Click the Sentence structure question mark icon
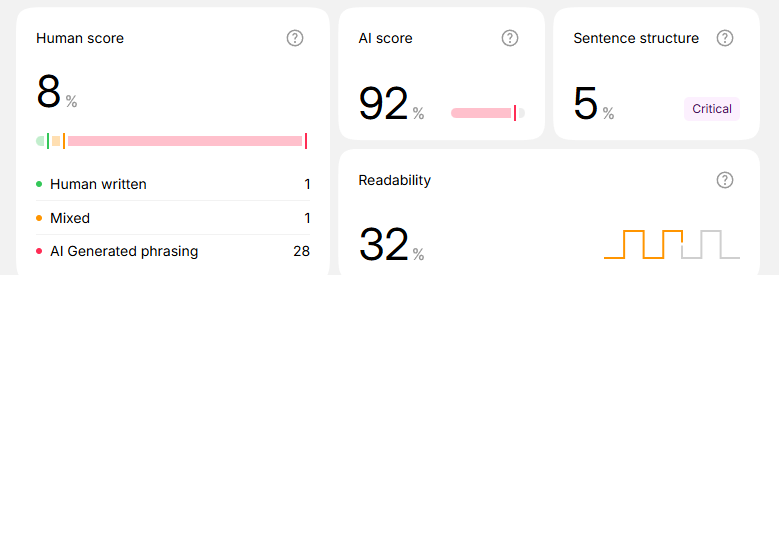 (x=725, y=38)
